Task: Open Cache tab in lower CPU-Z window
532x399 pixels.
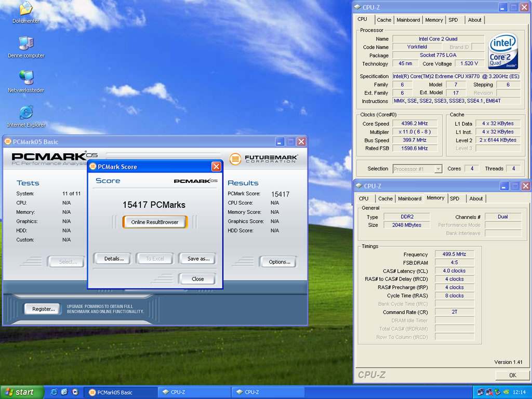Action: [x=385, y=198]
